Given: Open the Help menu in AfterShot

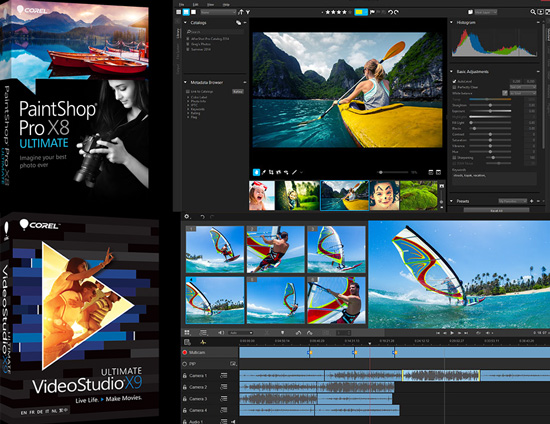Looking at the screenshot, I should tap(226, 5).
